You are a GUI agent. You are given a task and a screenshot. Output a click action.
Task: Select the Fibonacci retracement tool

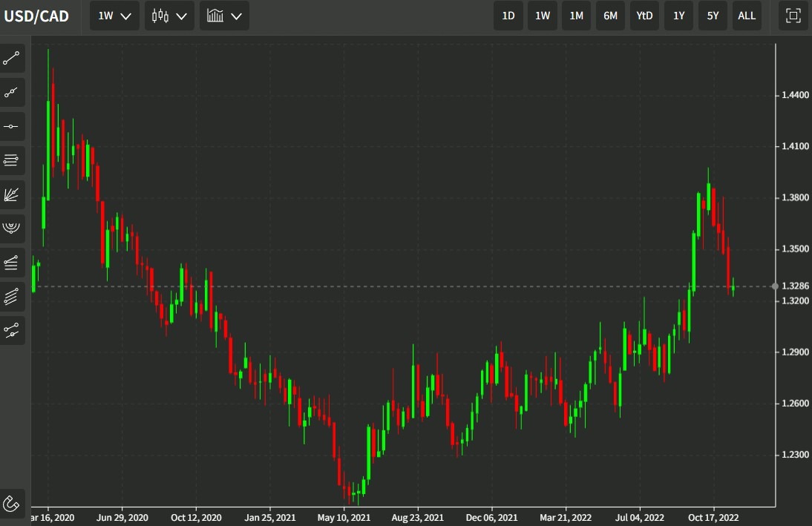pos(11,263)
